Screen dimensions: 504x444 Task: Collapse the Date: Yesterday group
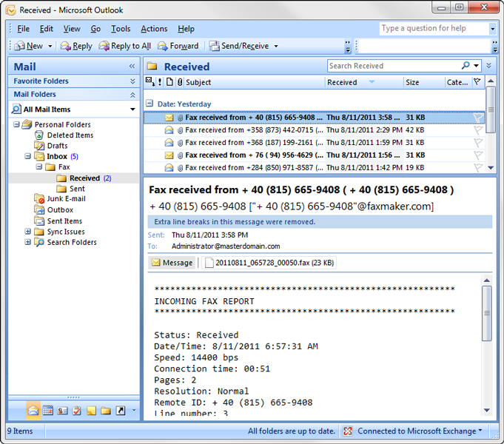point(149,104)
